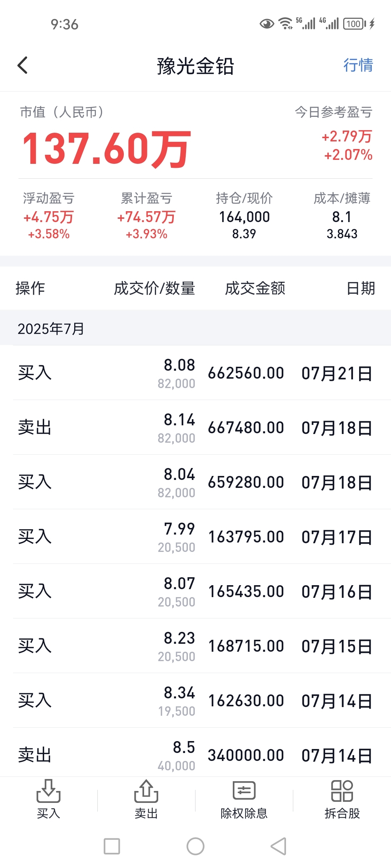391x868 pixels.
Task: Tap the 07月14日 卖出 8.5 row
Action: (195, 752)
